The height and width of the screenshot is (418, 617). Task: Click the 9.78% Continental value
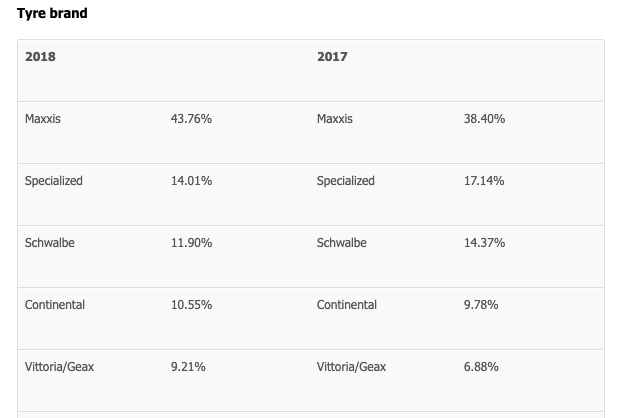[x=481, y=305]
